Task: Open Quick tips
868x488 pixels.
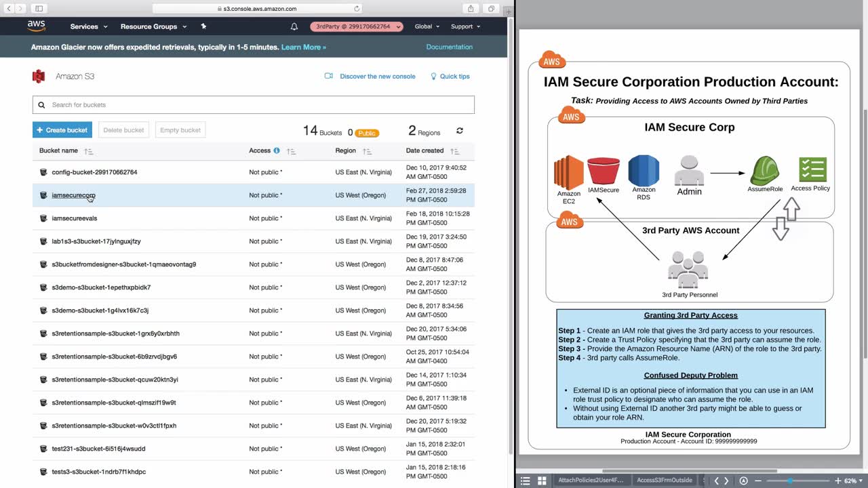Action: (450, 77)
